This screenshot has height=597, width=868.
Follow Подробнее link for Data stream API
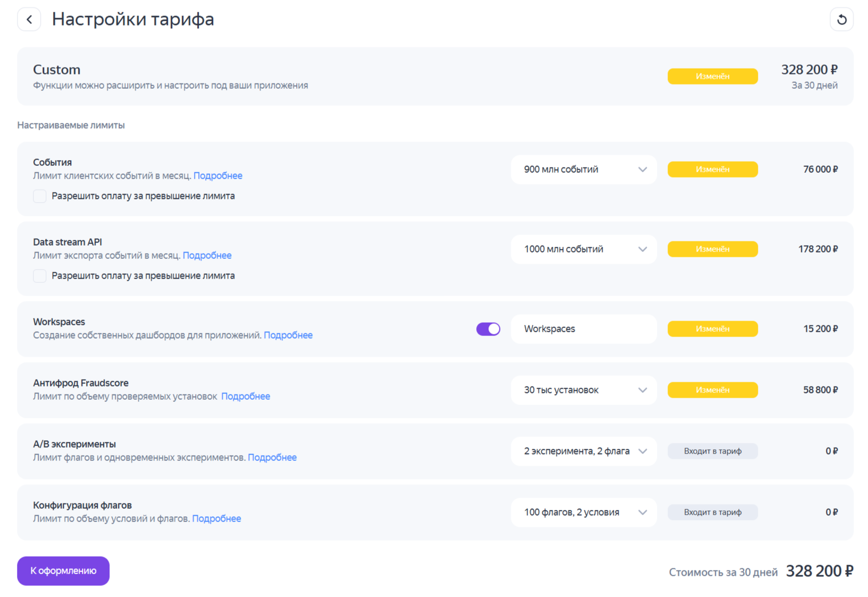click(x=207, y=256)
